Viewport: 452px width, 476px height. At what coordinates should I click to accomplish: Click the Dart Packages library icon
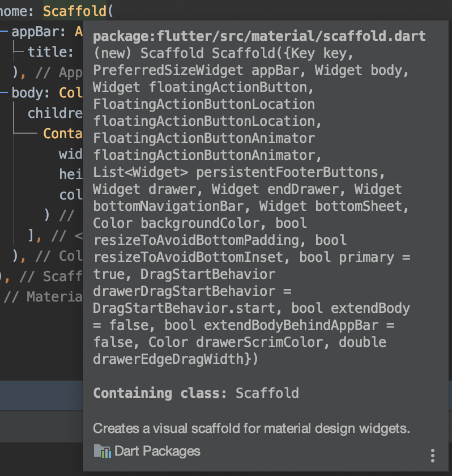102,451
